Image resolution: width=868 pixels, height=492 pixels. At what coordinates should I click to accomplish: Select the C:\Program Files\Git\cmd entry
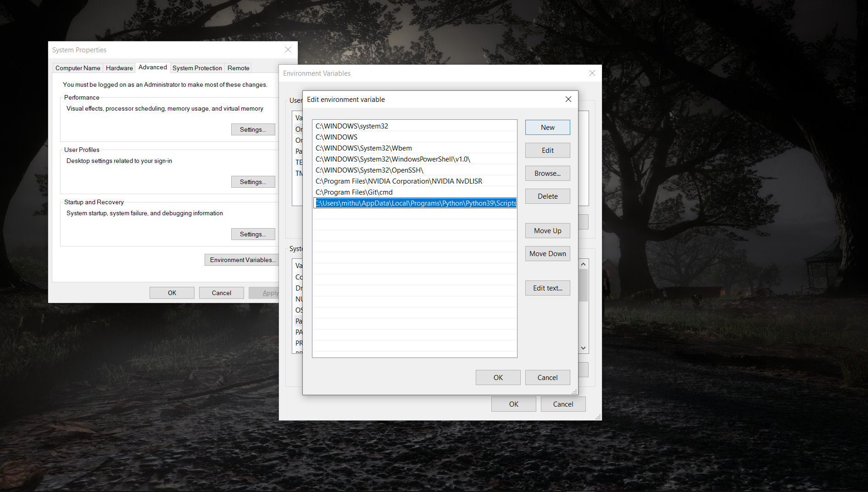(415, 192)
